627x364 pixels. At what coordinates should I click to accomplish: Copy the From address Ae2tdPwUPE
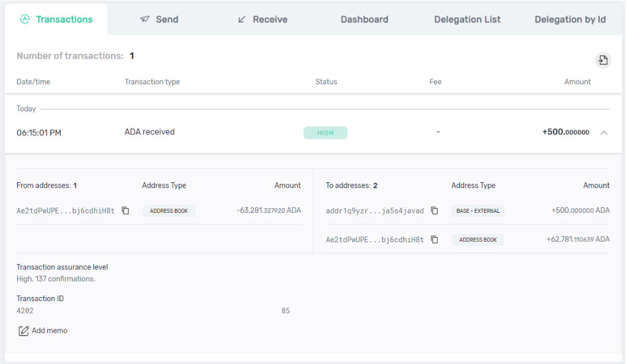click(x=125, y=211)
